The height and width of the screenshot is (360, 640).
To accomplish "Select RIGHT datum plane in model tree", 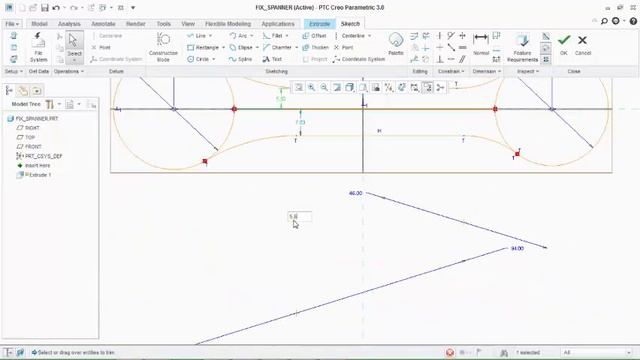I will (x=28, y=128).
